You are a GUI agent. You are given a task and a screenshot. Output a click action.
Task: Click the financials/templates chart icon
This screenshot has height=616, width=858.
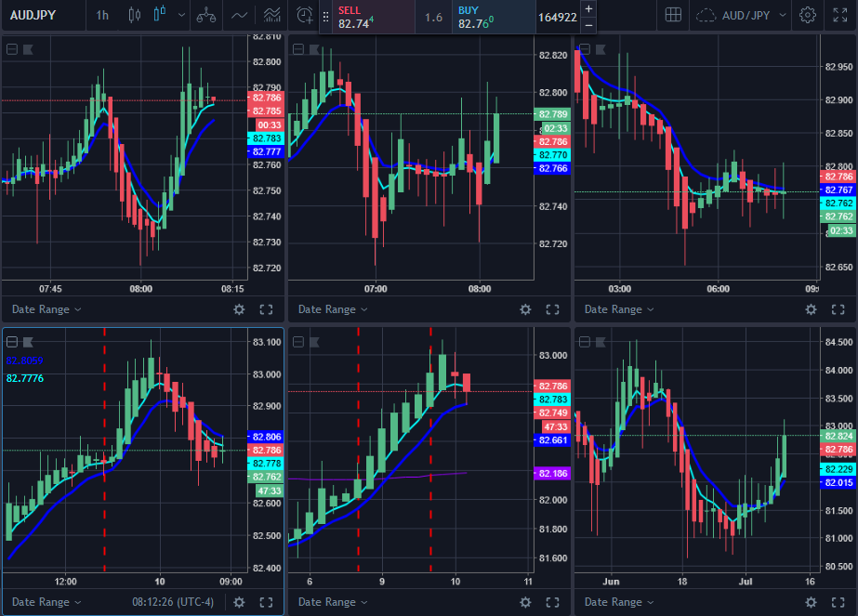click(x=271, y=15)
